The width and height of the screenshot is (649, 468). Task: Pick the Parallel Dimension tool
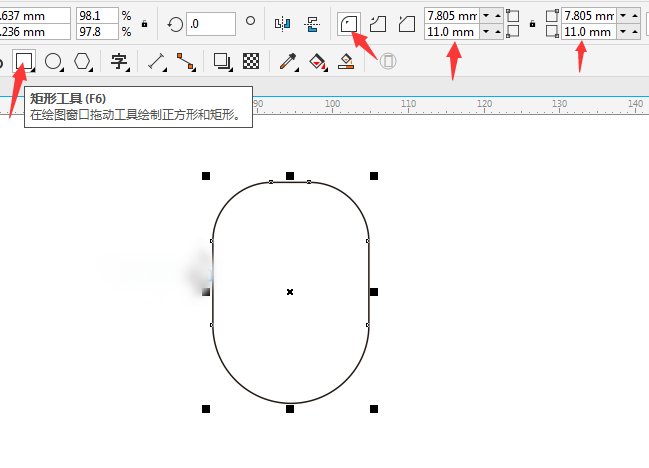point(156,62)
